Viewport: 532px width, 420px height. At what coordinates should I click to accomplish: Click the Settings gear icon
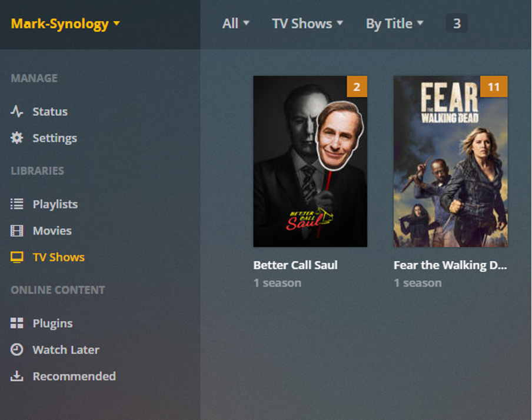click(16, 138)
